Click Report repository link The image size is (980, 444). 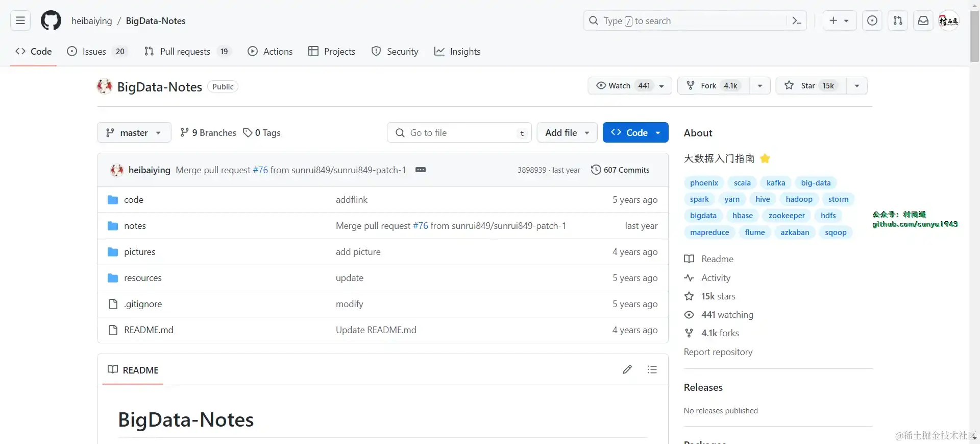[x=718, y=352]
